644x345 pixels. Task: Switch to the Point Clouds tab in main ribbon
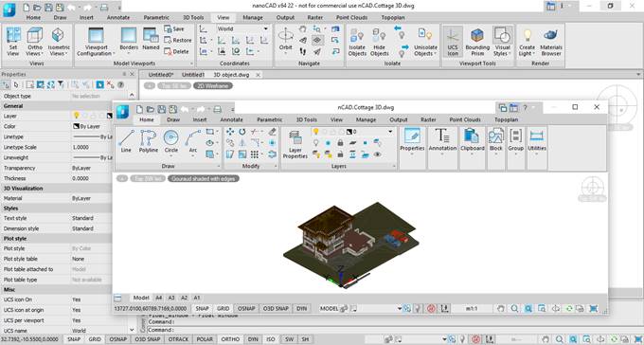click(351, 18)
